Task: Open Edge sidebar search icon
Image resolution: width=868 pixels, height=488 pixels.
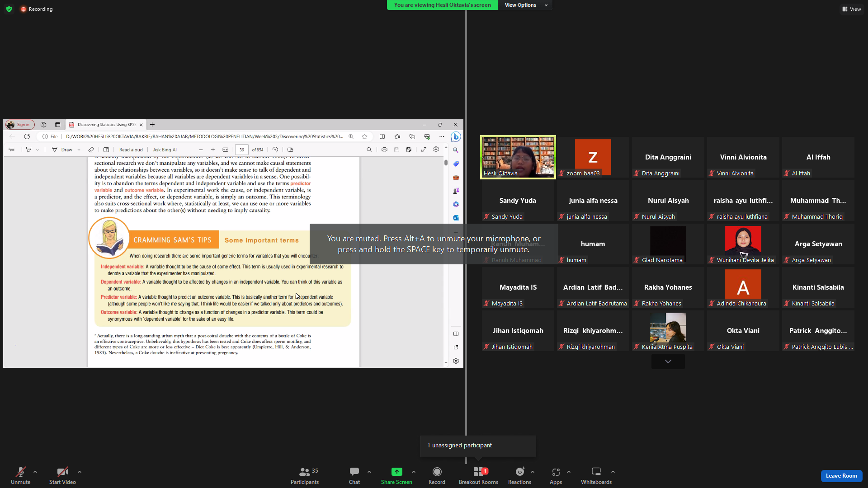Action: pos(456,150)
